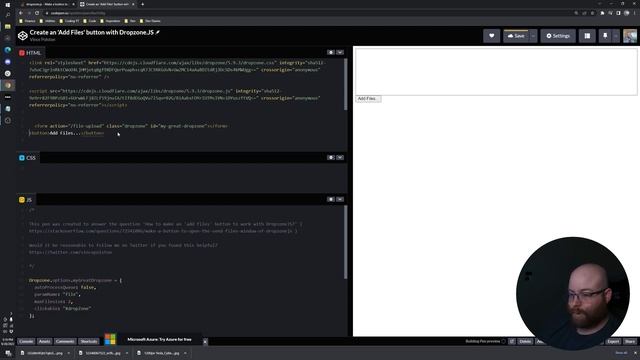Expand the pin options dropdown
This screenshot has width=640, height=360.
(616, 36)
